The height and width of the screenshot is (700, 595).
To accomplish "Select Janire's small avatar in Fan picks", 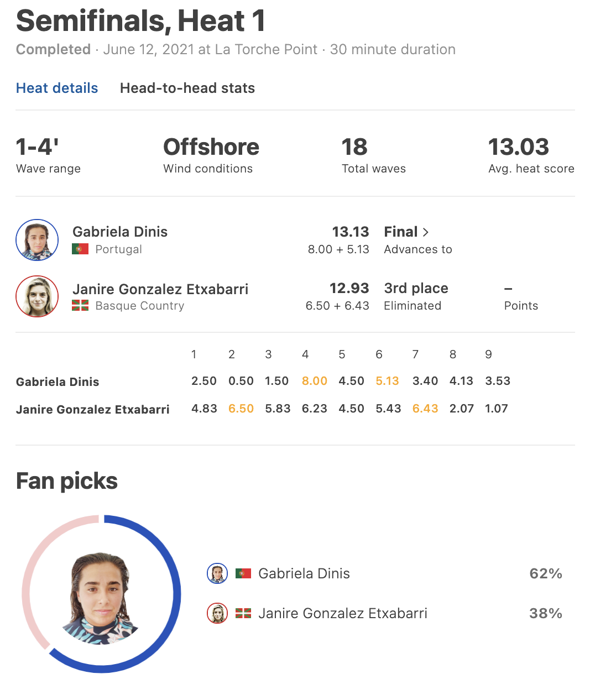I will pyautogui.click(x=217, y=613).
